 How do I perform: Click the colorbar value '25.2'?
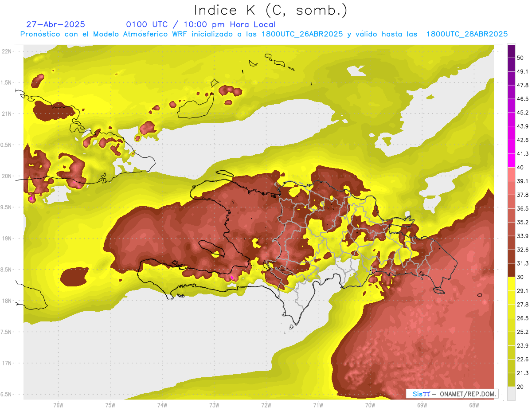[x=522, y=332]
